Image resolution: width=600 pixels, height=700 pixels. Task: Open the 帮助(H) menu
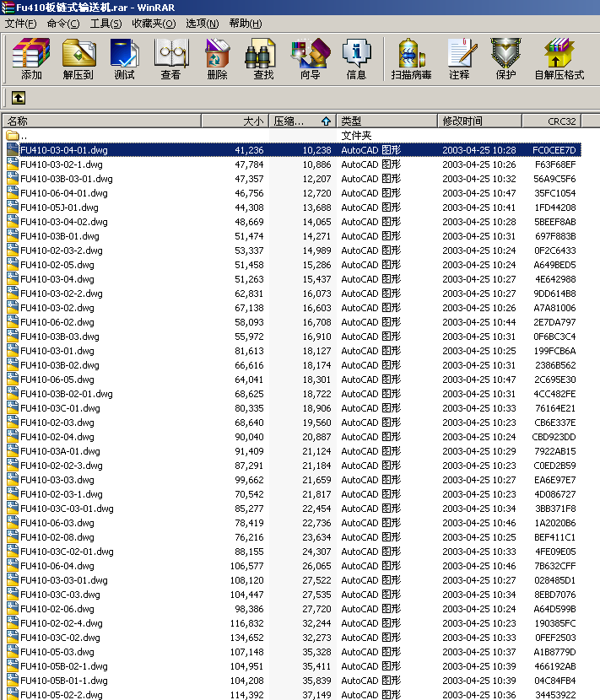click(x=246, y=24)
